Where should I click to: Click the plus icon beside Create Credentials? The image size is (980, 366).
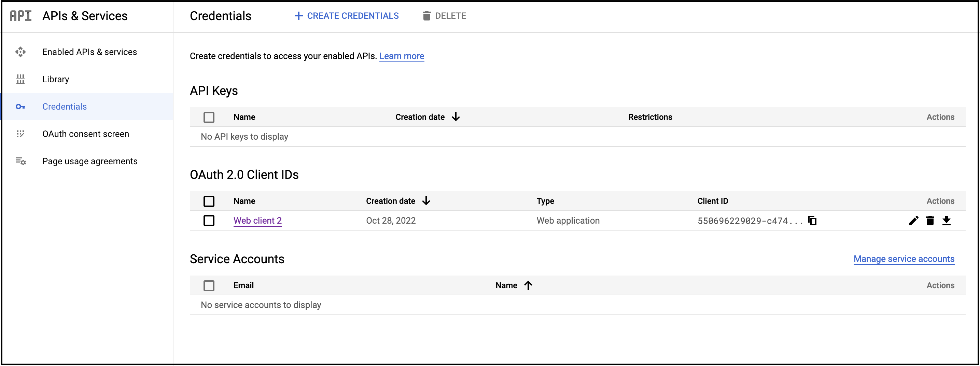(299, 16)
